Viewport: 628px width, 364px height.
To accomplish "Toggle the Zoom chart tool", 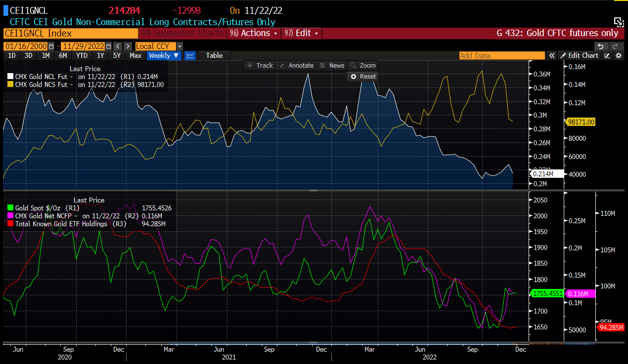I will [x=362, y=65].
